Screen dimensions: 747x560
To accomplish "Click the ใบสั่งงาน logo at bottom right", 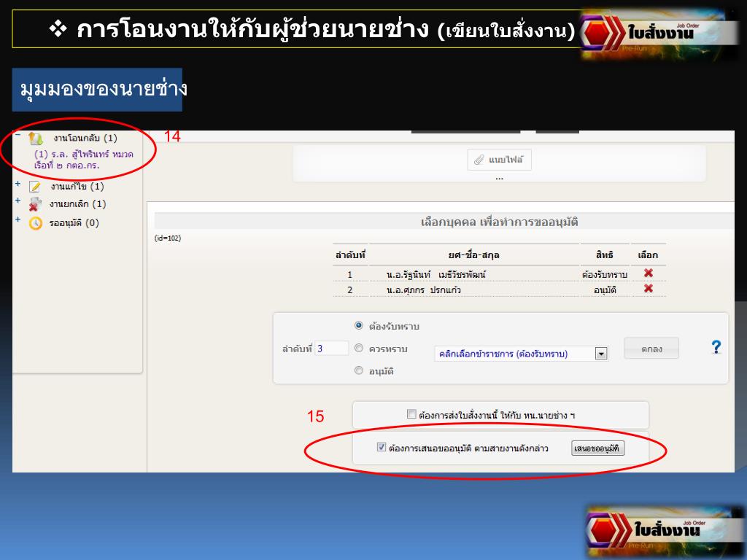I will coord(665,529).
